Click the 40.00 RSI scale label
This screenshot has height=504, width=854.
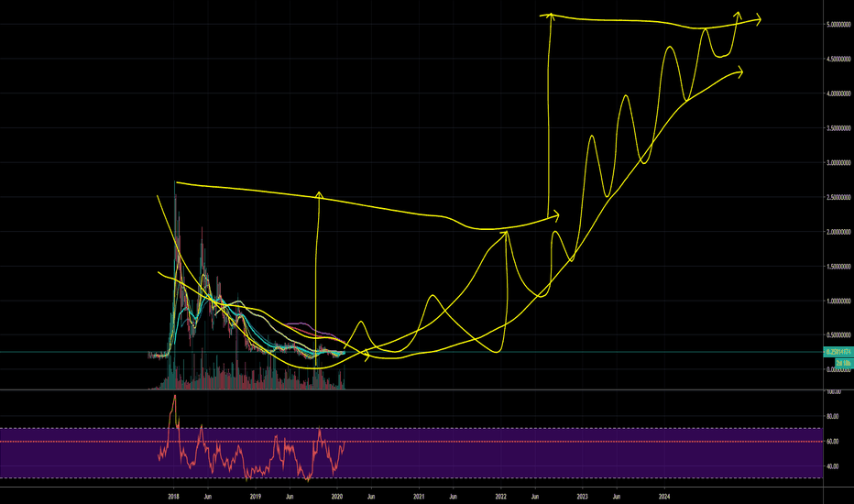(832, 467)
